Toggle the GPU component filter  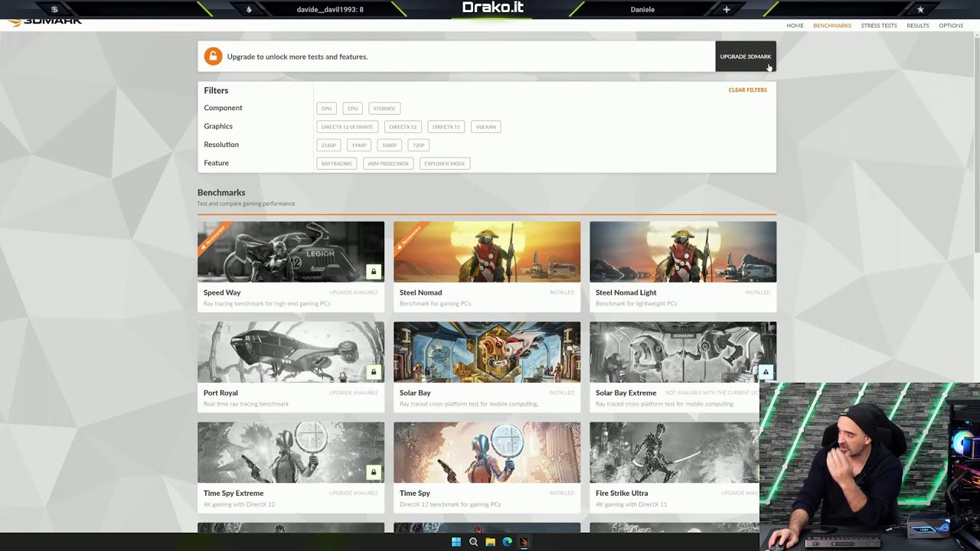pyautogui.click(x=327, y=109)
